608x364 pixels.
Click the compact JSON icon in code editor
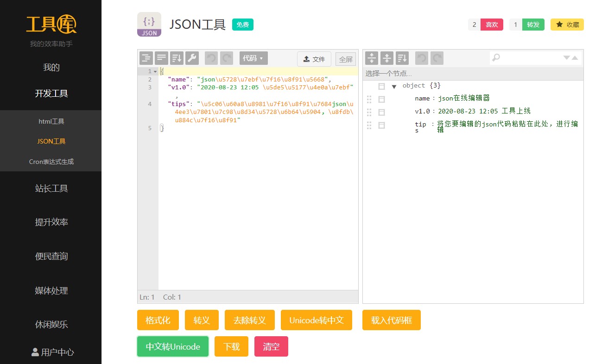(161, 58)
